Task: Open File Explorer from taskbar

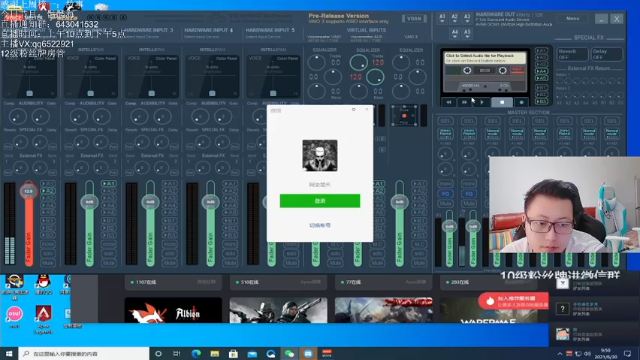Action: [x=215, y=353]
